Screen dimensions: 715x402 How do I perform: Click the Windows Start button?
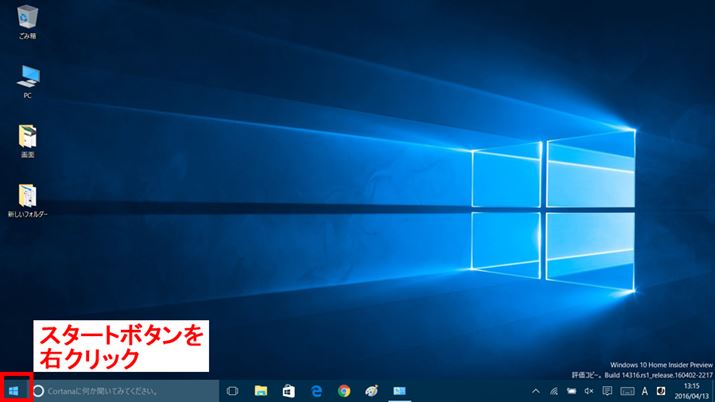(x=14, y=390)
